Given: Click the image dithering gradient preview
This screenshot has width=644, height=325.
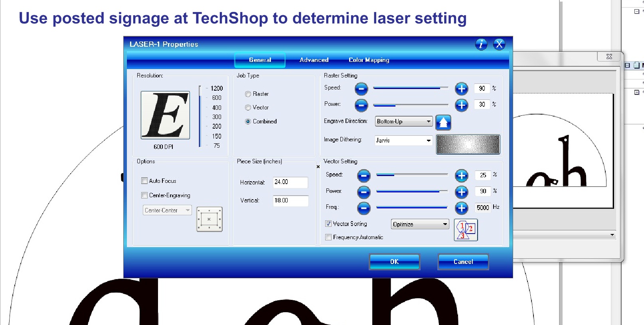Looking at the screenshot, I should pos(468,144).
